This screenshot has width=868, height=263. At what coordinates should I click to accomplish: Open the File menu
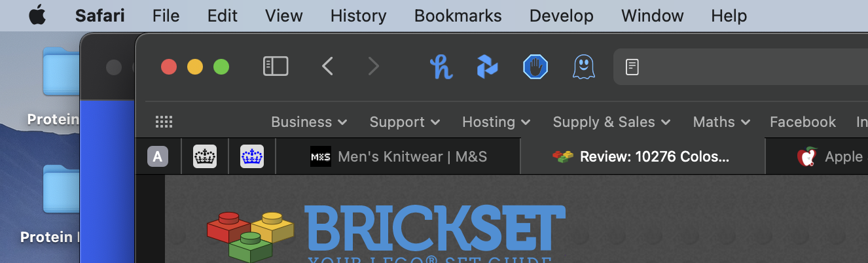click(166, 16)
